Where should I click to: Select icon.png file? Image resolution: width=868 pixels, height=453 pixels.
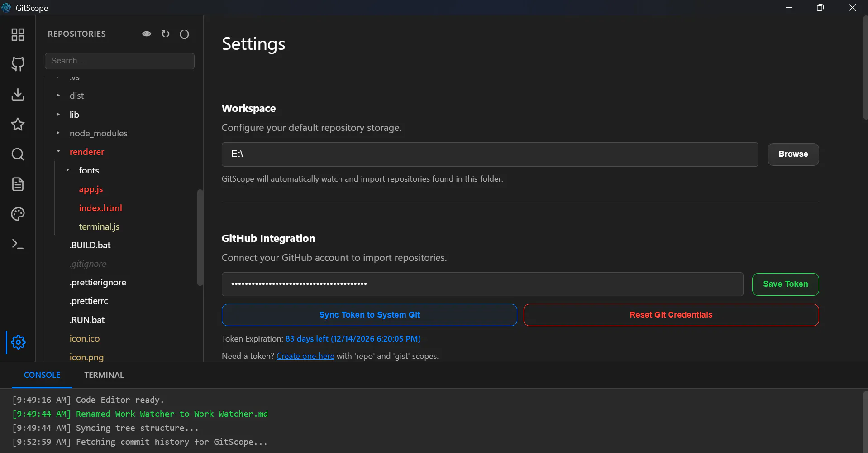(86, 357)
